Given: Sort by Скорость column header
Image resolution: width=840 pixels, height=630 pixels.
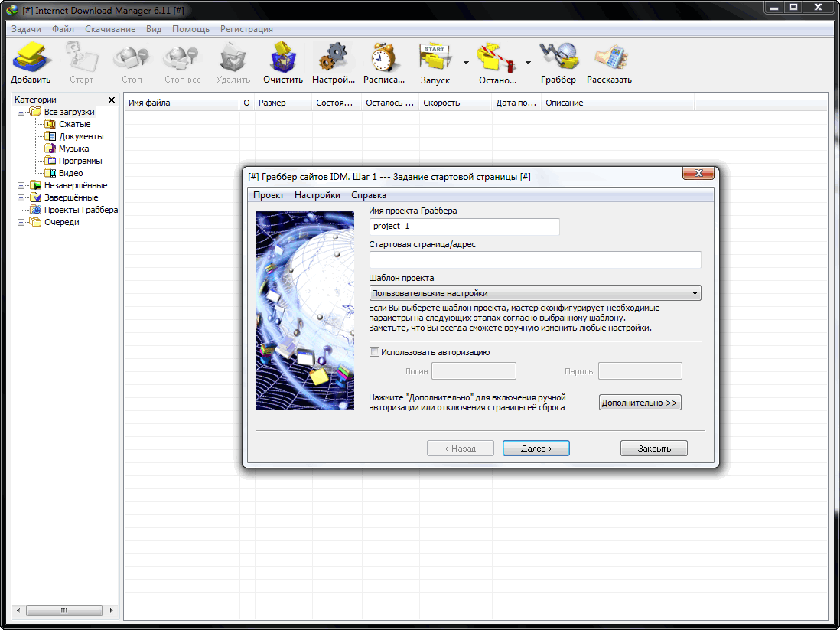Looking at the screenshot, I should pyautogui.click(x=455, y=103).
